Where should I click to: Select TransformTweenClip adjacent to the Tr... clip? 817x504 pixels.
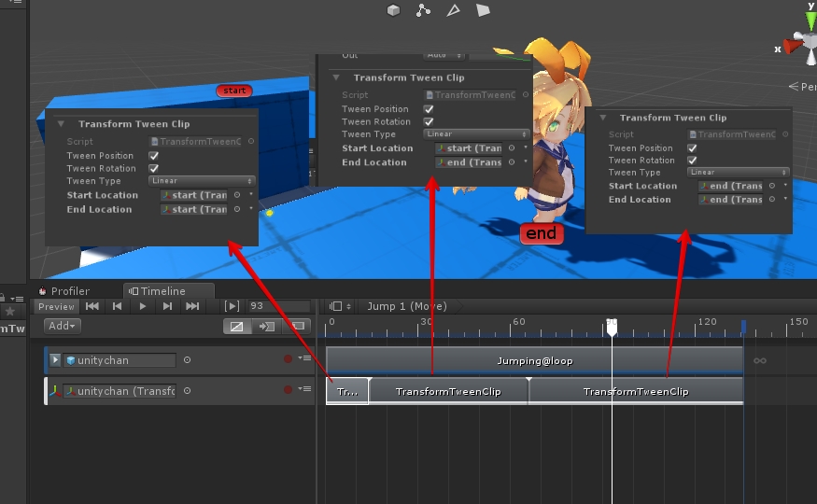tap(448, 392)
